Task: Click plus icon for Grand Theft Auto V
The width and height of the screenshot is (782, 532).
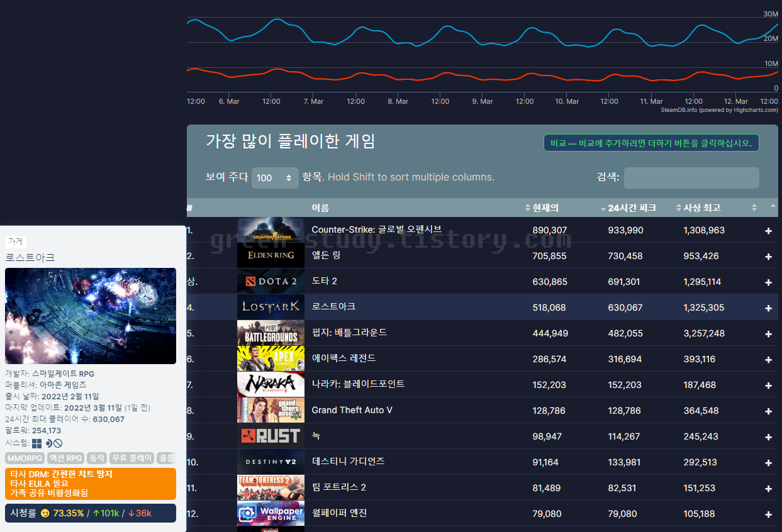Action: (768, 411)
